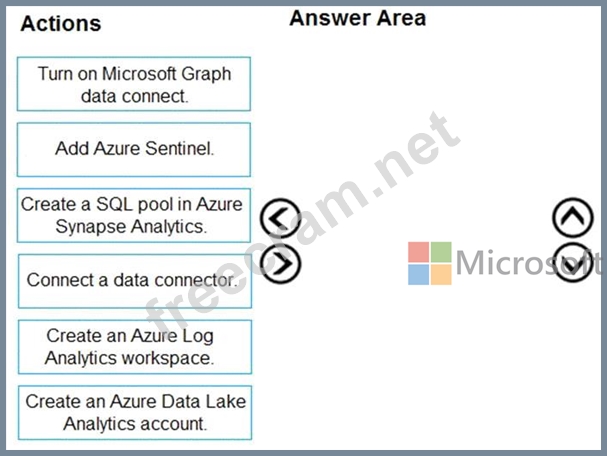The width and height of the screenshot is (607, 456).
Task: Click the yellow square of Microsoft logo
Action: click(441, 274)
